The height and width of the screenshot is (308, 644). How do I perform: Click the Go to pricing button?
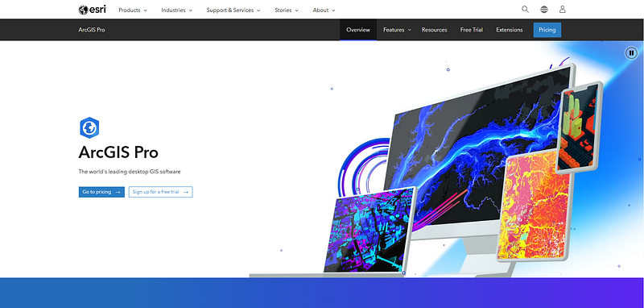pos(101,192)
